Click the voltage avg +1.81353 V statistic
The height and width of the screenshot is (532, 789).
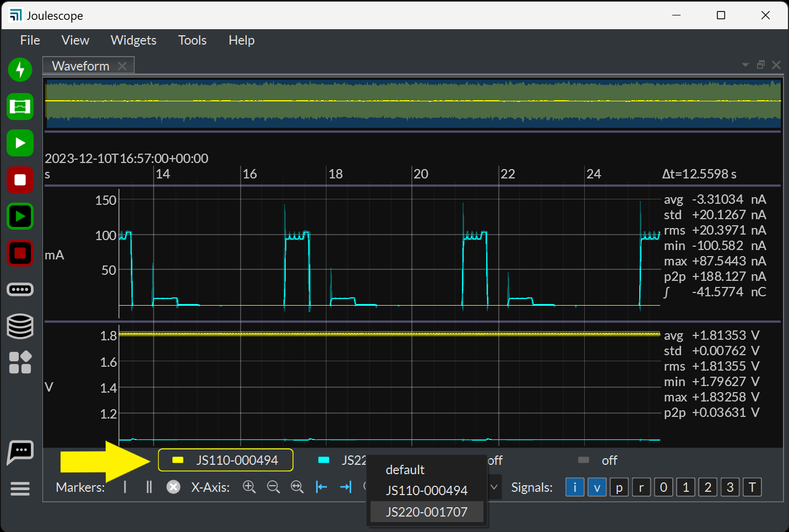click(711, 335)
